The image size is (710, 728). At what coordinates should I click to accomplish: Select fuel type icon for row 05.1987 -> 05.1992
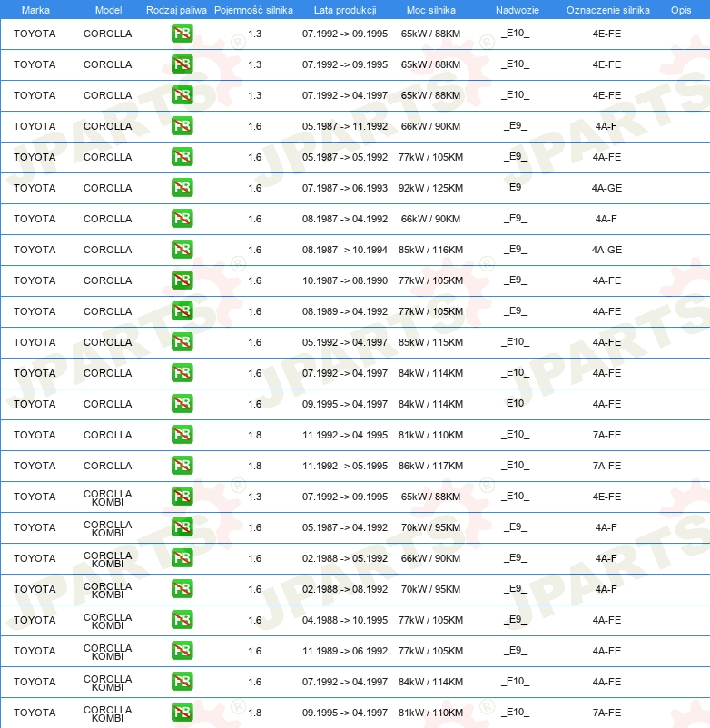(182, 157)
